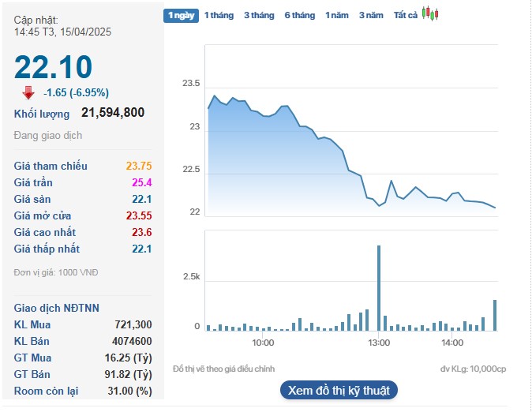The width and height of the screenshot is (532, 412).
Task: Switch chart to candlestick view icon
Action: (x=430, y=14)
